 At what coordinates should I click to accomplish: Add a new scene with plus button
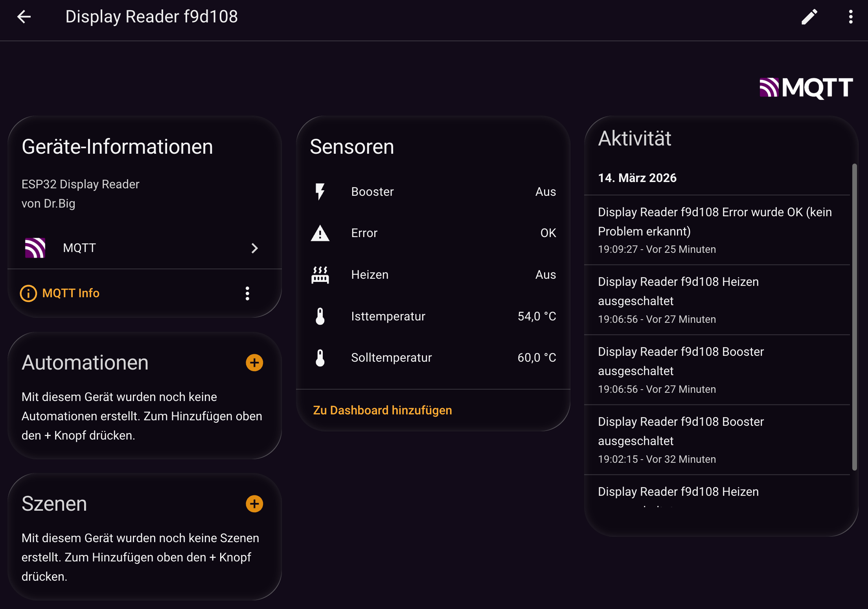(x=254, y=504)
